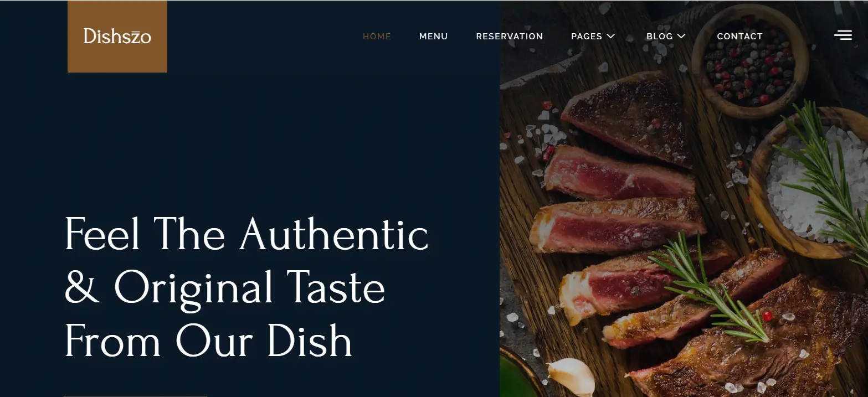Screen dimensions: 868x397
Task: Click the "Feel The Authentic" headline line
Action: click(246, 234)
